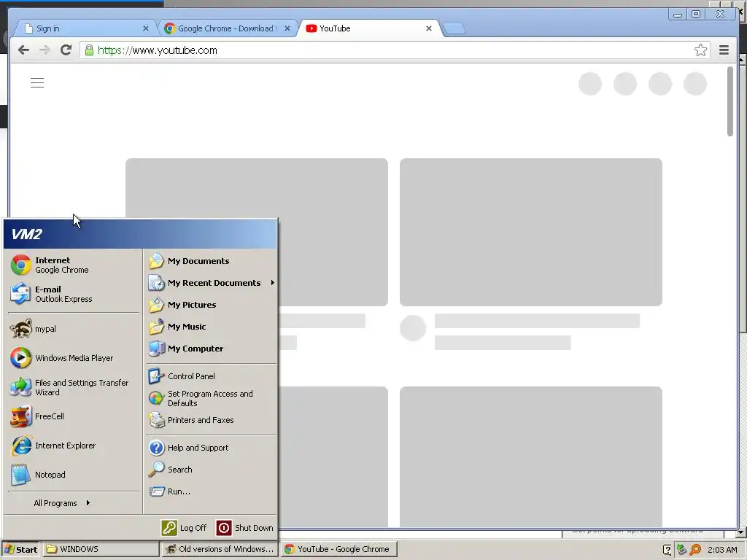The width and height of the screenshot is (747, 560).
Task: Open Search from the Start menu
Action: [212, 470]
